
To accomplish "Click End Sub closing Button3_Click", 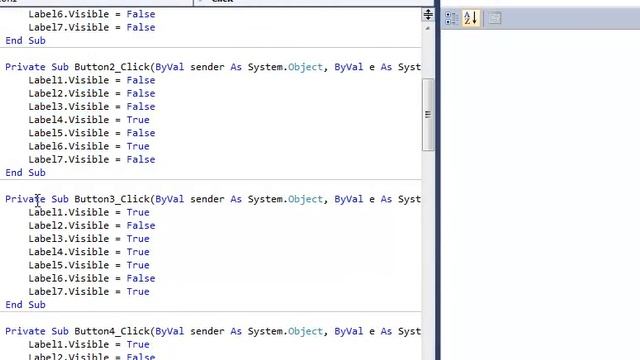I will pos(25,305).
